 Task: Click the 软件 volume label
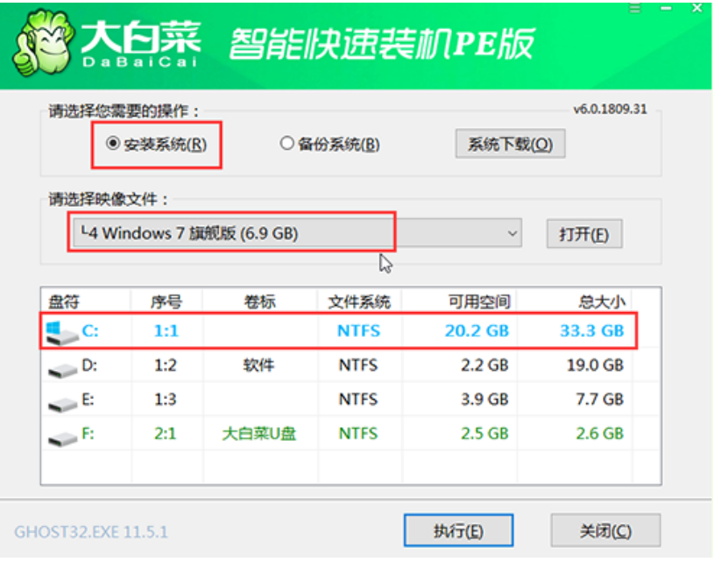258,365
